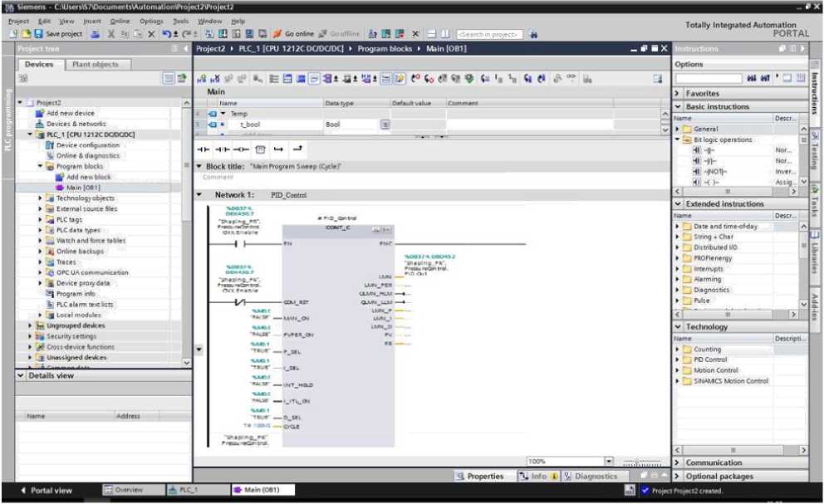Collapse the Block title section
Screen dimensions: 824x504
pos(199,166)
